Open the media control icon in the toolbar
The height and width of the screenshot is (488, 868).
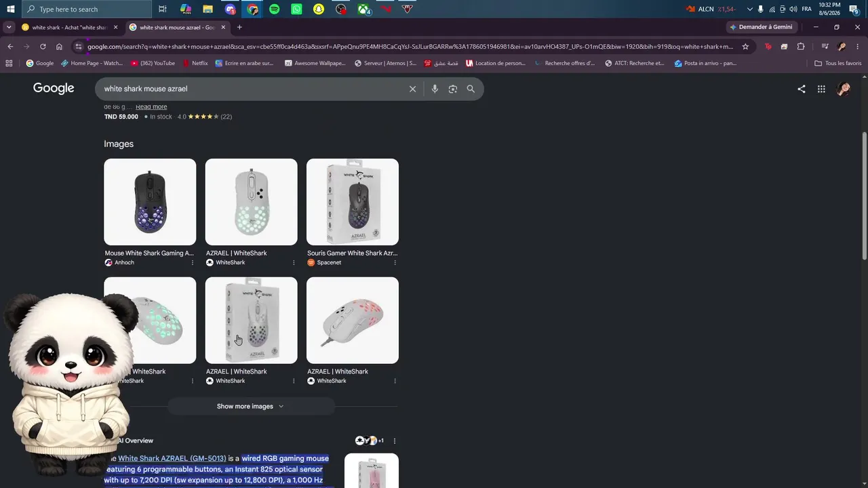point(825,47)
